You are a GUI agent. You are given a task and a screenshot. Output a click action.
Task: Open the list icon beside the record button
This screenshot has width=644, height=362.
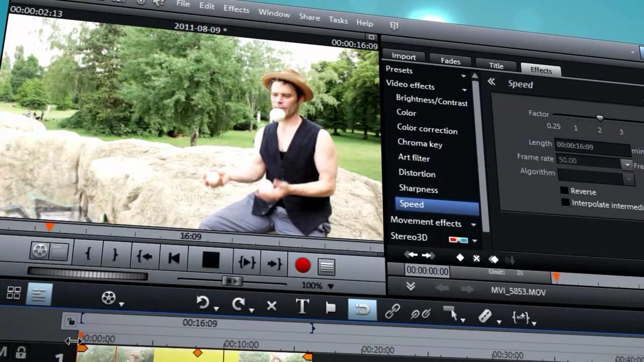point(327,267)
